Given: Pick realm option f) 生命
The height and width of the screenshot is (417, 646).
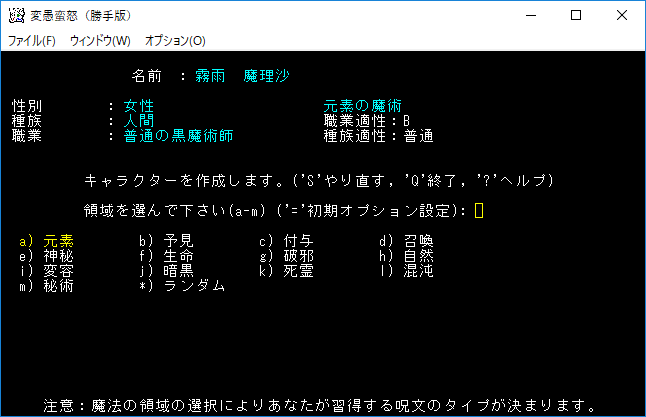Looking at the screenshot, I should point(166,256).
